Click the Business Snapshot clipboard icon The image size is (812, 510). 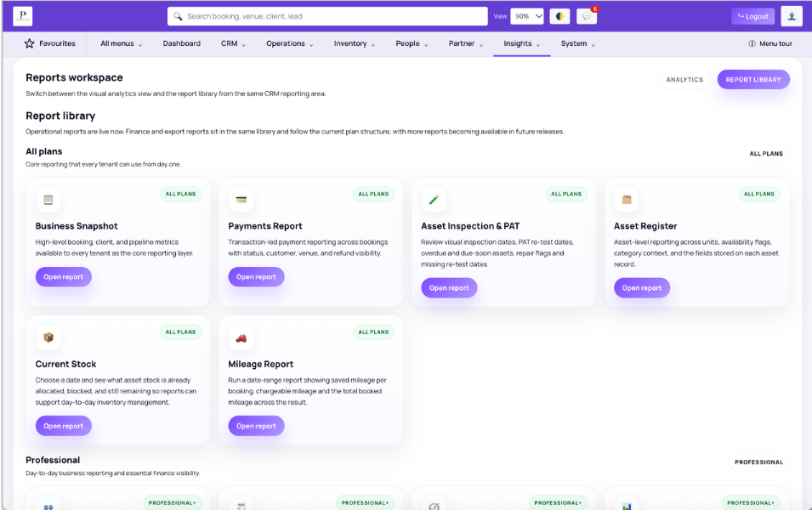[48, 200]
